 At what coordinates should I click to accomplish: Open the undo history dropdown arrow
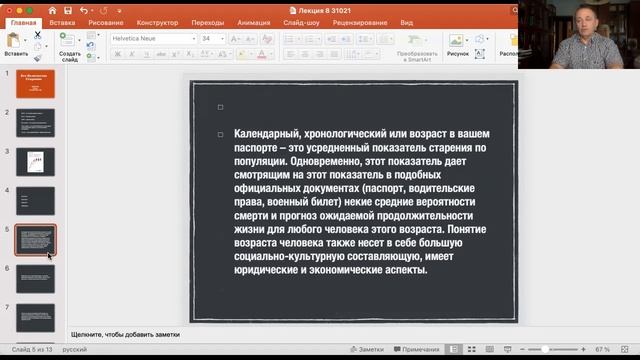click(92, 11)
